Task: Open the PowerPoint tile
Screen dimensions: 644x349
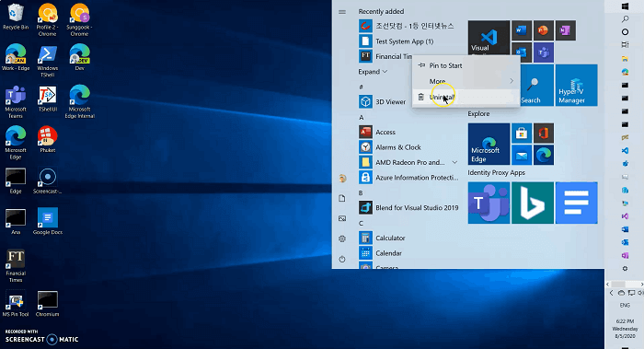Action: coord(544,30)
